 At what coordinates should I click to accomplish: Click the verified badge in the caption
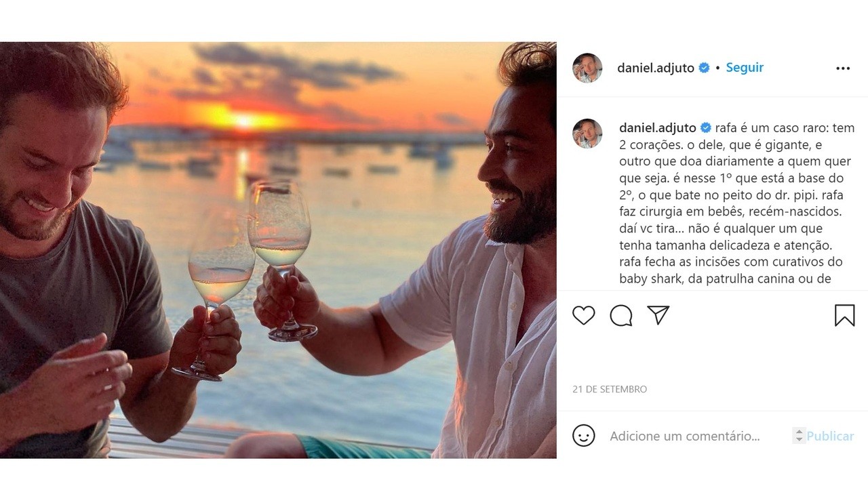[x=706, y=128]
